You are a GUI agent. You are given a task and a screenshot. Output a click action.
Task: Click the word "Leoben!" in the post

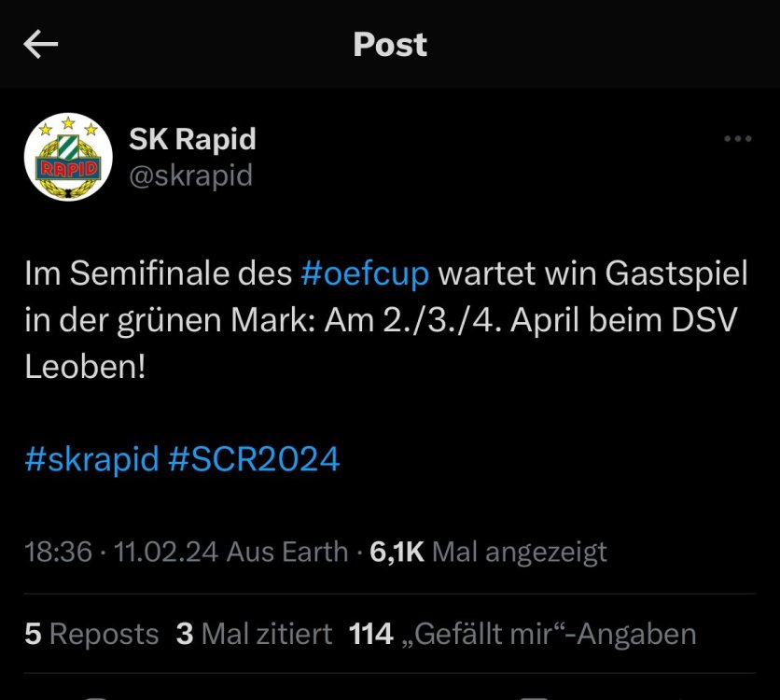point(86,365)
